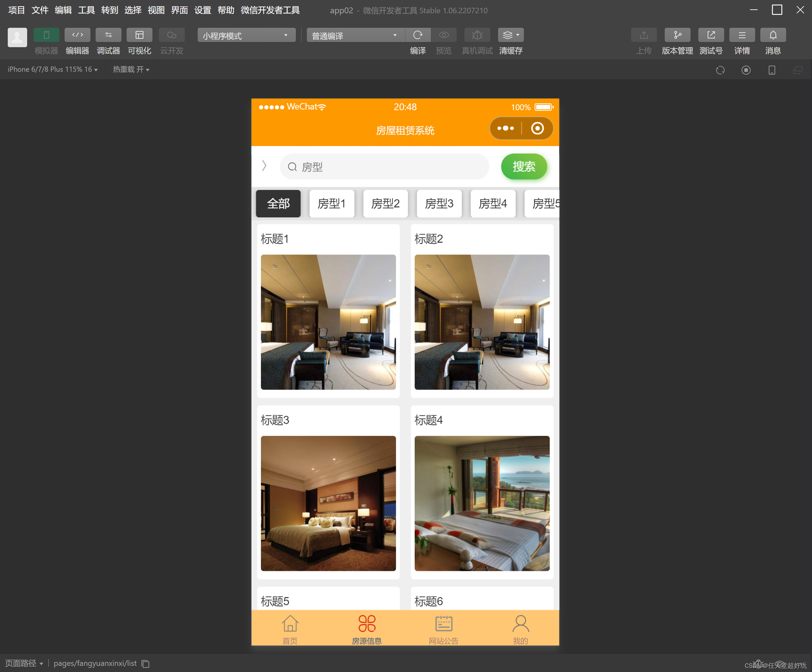Image resolution: width=812 pixels, height=672 pixels.
Task: Go to the 首页 home tab icon
Action: pyautogui.click(x=290, y=624)
